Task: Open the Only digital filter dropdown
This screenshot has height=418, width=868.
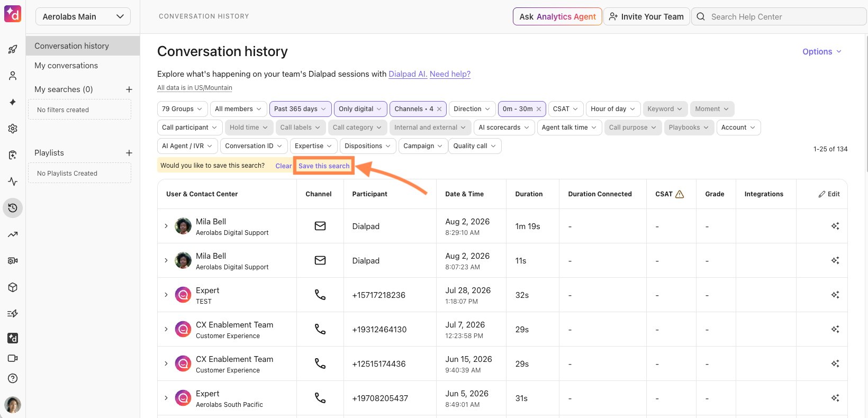Action: coord(360,109)
